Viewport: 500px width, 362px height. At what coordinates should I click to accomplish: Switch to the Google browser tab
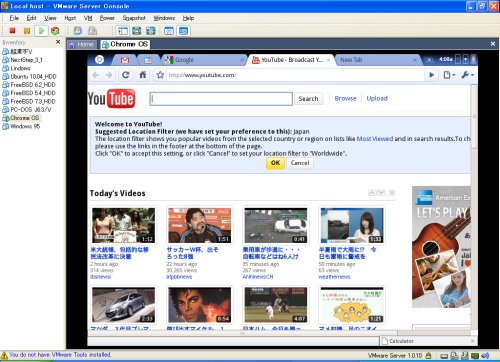184,60
